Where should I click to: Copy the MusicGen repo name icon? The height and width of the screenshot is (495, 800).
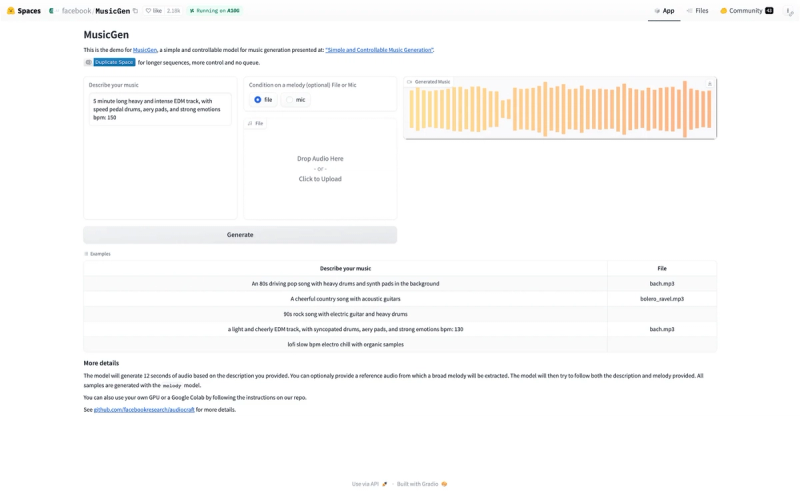[135, 11]
